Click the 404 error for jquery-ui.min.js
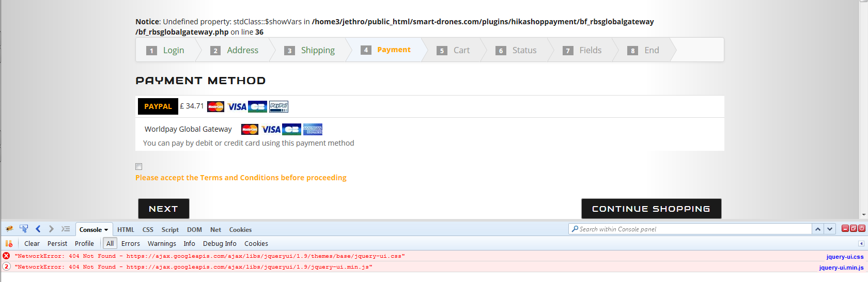The image size is (868, 282). coord(193,267)
